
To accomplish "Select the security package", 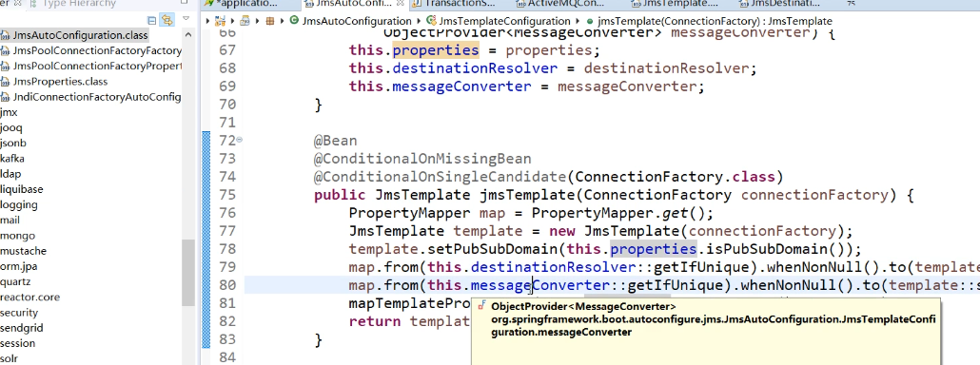I will point(19,313).
